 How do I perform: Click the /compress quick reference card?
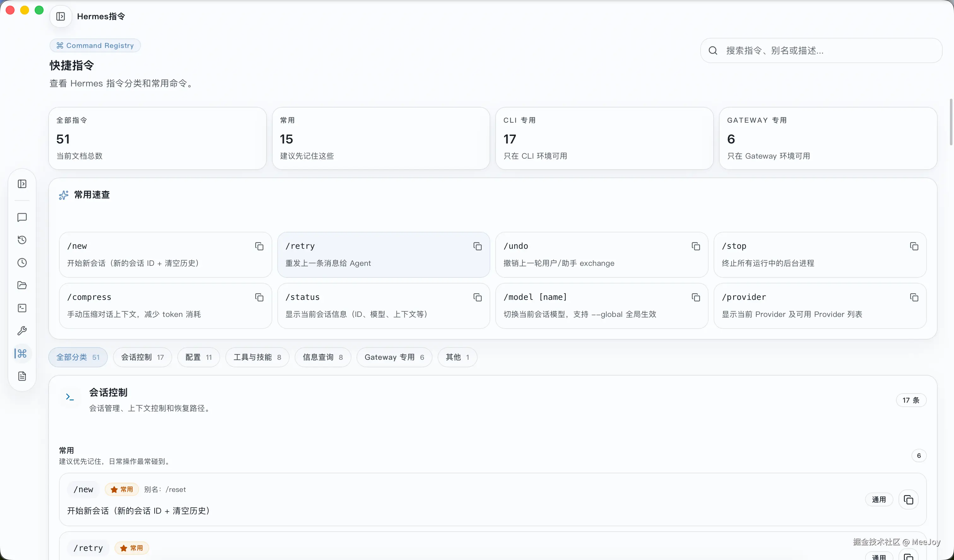[159, 306]
